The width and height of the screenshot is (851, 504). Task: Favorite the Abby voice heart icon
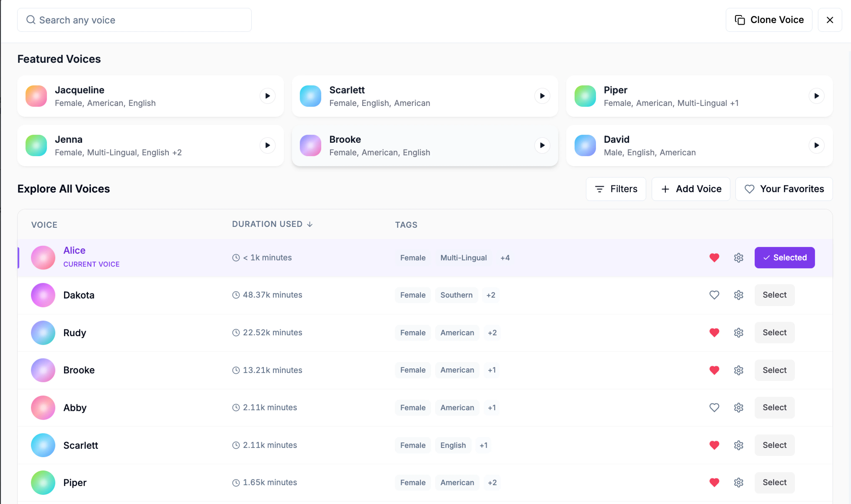(714, 408)
